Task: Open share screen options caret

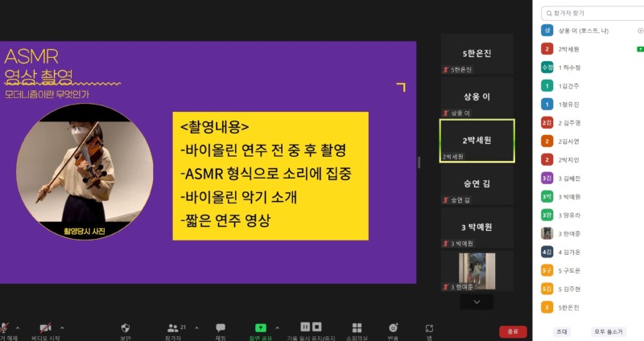Action: click(277, 328)
